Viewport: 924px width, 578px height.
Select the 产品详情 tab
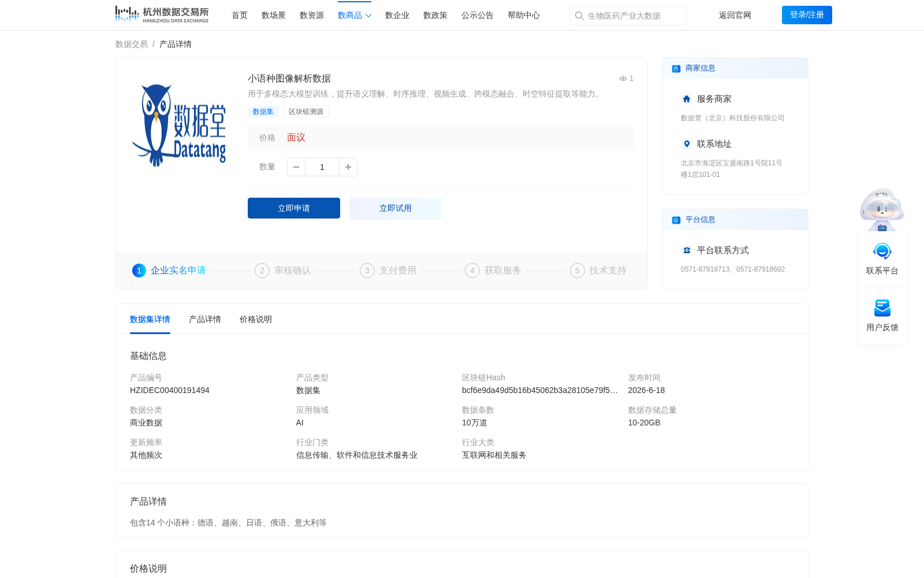(205, 320)
